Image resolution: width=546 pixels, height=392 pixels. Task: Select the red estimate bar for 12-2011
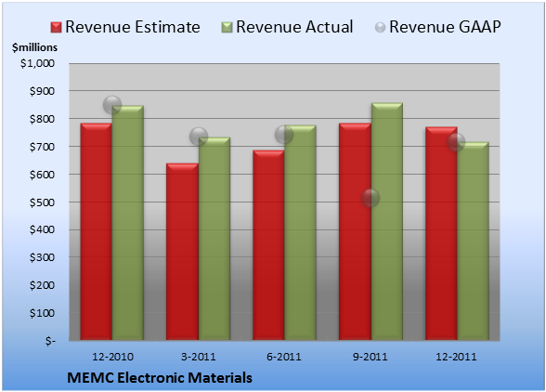pos(441,233)
